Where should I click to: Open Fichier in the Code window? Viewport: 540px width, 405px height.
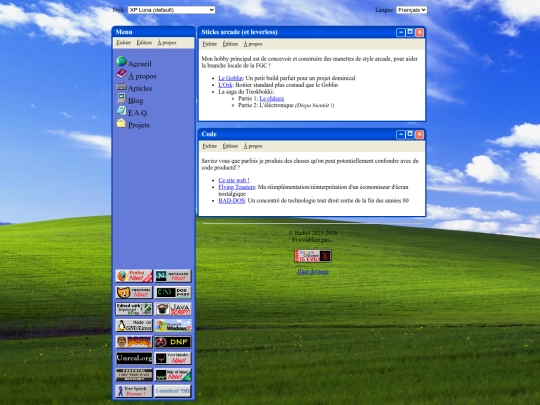pyautogui.click(x=209, y=146)
